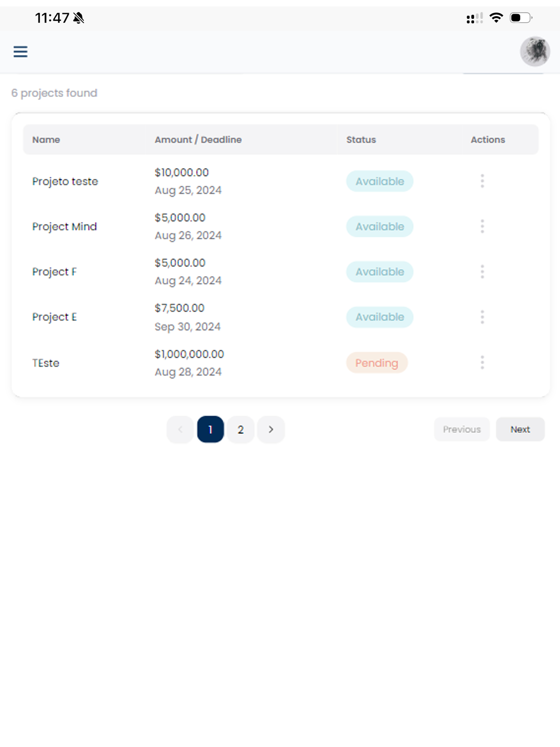560x747 pixels.
Task: Click the Aug 26, 2024 deadline
Action: tap(188, 235)
